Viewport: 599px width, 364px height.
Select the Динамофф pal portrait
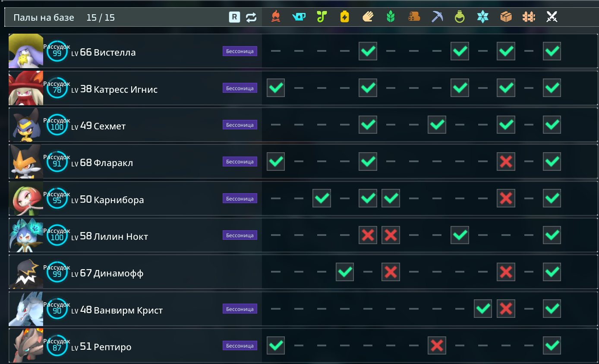(x=26, y=272)
